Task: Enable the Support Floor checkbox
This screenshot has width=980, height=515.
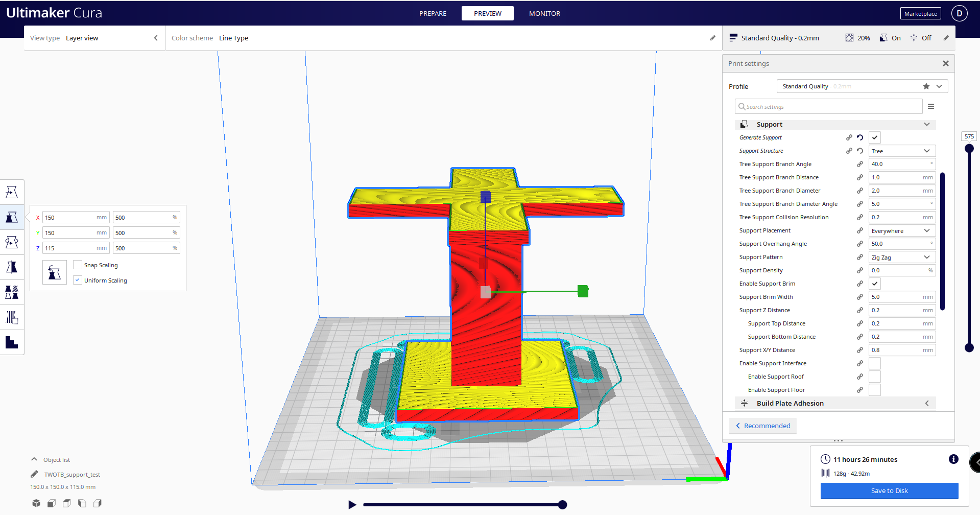Action: (875, 390)
